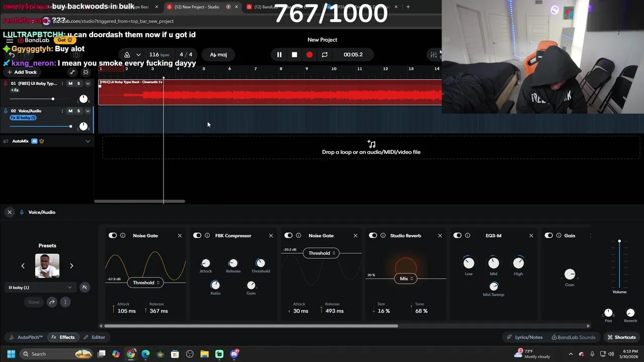Screen dimensions: 644x362
Task: Open Studio Reverb Mix selector
Action: coord(406,279)
